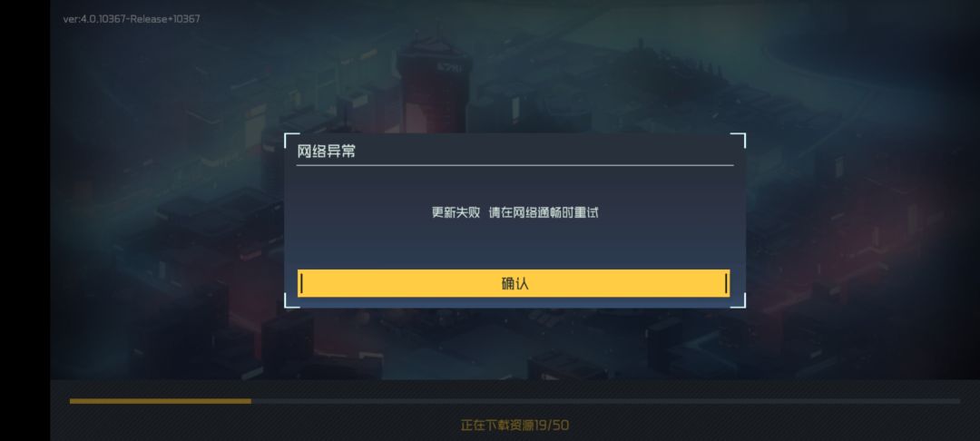Click the unfilled dark portion of the progress bar
Image resolution: width=980 pixels, height=441 pixels.
[605, 401]
